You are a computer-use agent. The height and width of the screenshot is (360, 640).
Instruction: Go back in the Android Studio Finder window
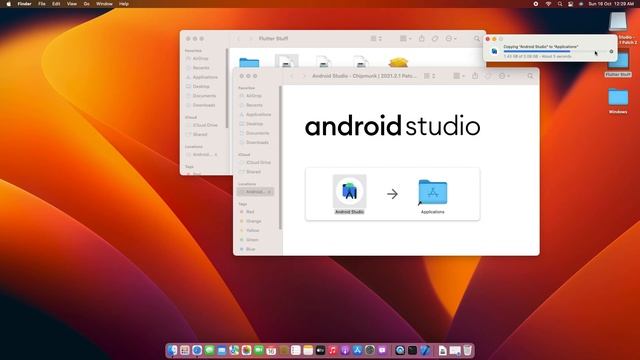point(291,76)
